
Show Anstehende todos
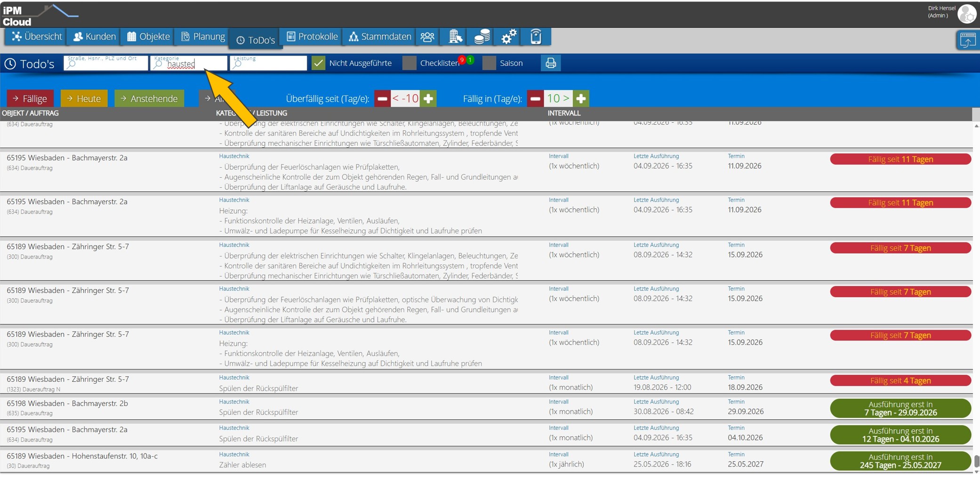pos(149,99)
